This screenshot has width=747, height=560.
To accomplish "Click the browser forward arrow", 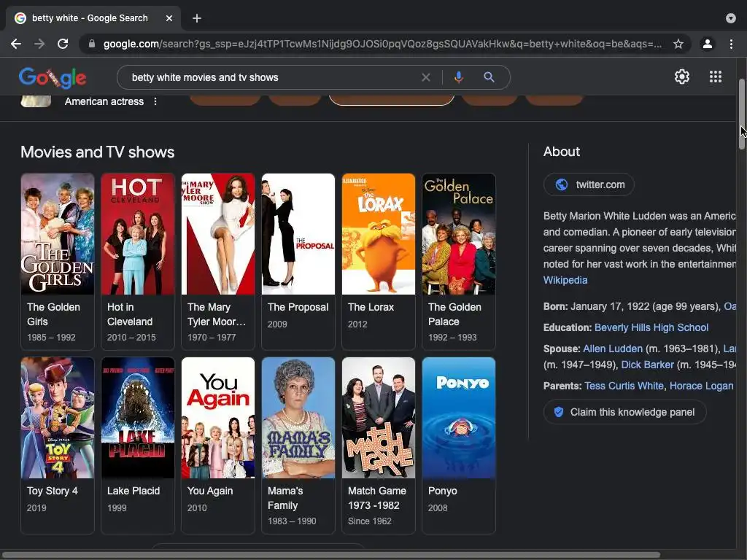I will 39,44.
